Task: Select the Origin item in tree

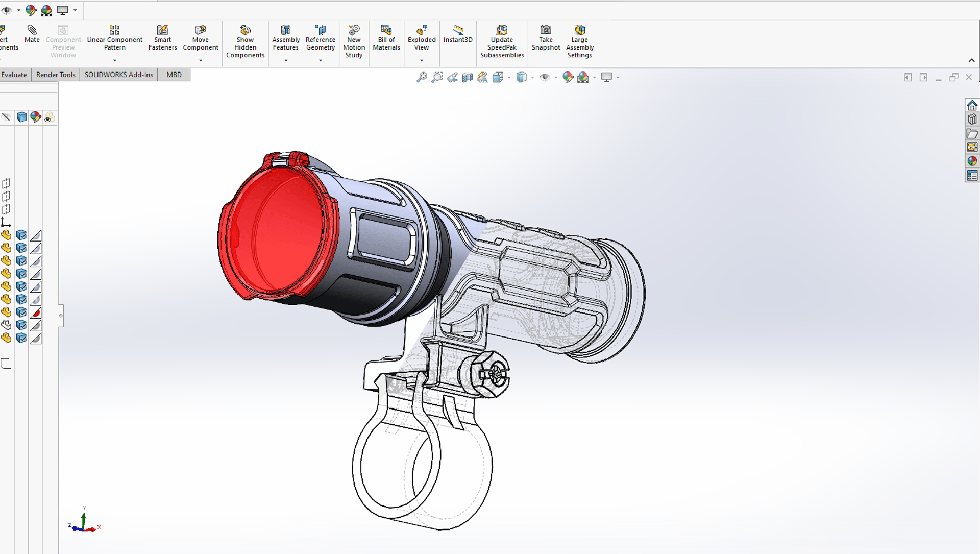Action: click(6, 222)
